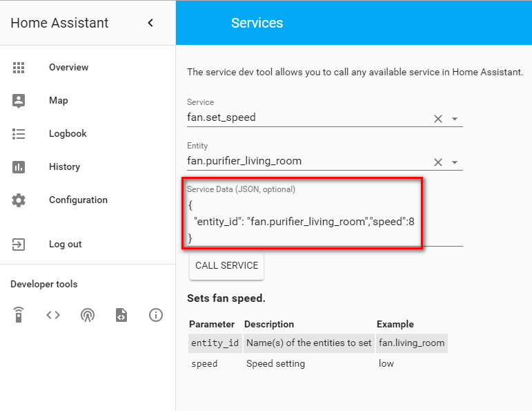Expand the Service dropdown arrow
This screenshot has width=532, height=411.
(x=455, y=119)
